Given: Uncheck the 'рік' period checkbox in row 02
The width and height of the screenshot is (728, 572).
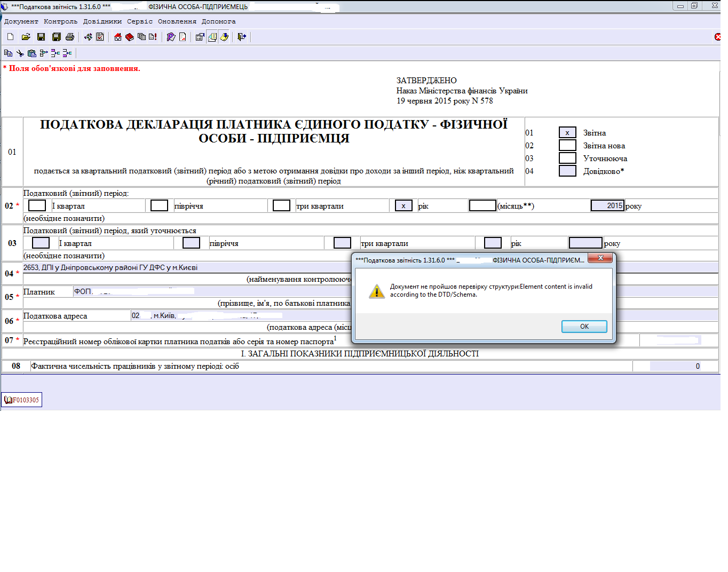Looking at the screenshot, I should tap(403, 206).
